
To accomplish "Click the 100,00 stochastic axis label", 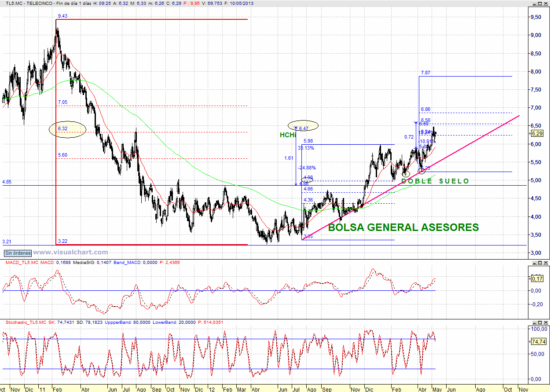I will (x=538, y=329).
